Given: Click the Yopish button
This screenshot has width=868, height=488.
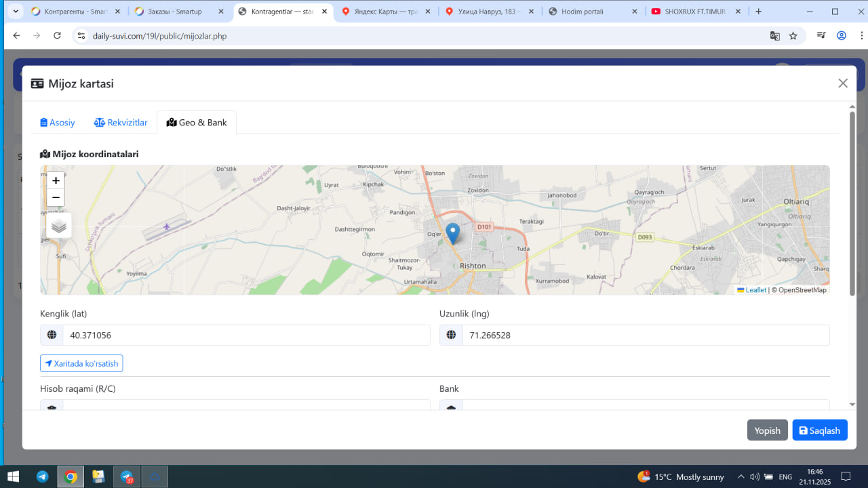Looking at the screenshot, I should click(768, 430).
